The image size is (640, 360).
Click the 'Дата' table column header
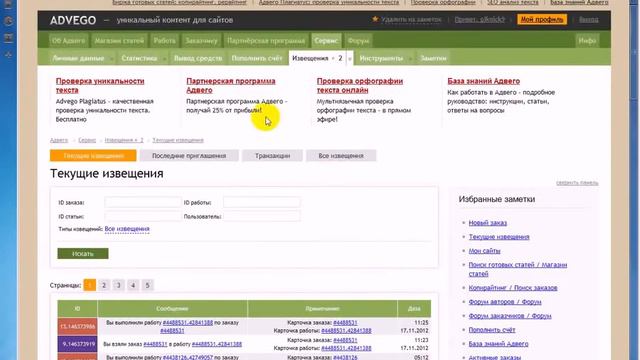click(x=414, y=309)
